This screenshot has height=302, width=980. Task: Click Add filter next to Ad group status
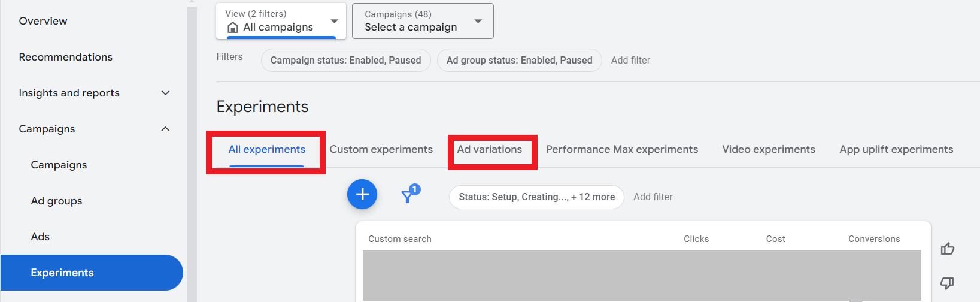point(630,60)
